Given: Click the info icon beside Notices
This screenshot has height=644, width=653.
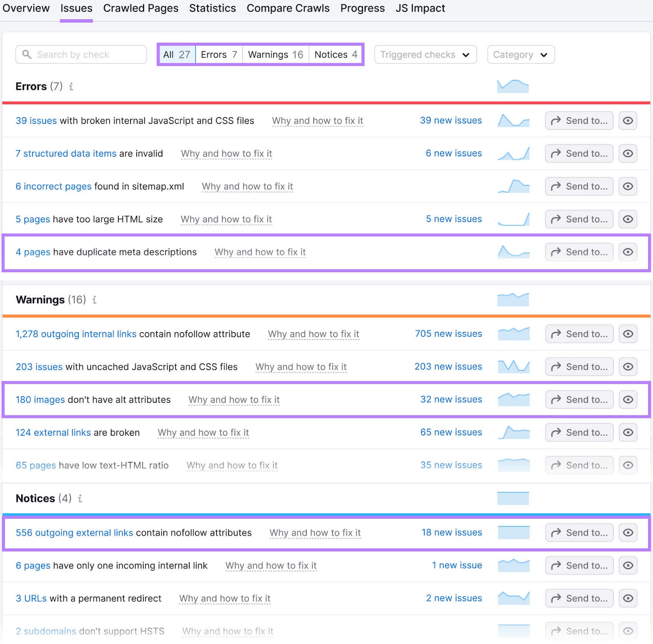Looking at the screenshot, I should (80, 498).
